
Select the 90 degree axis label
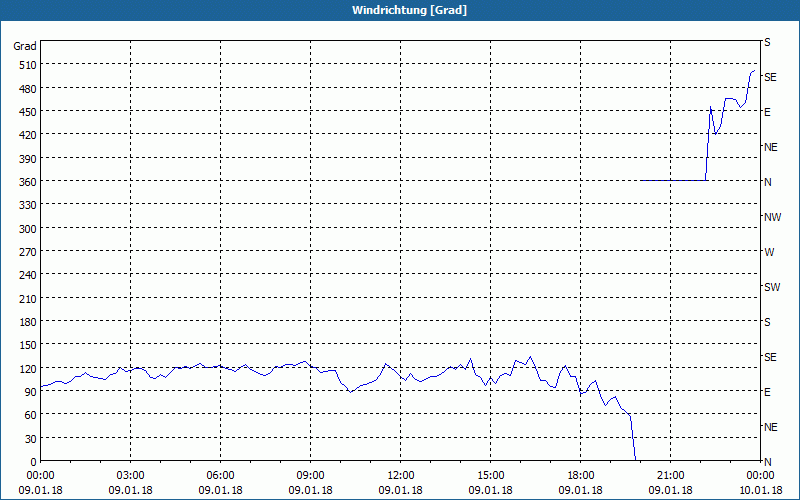pos(31,392)
